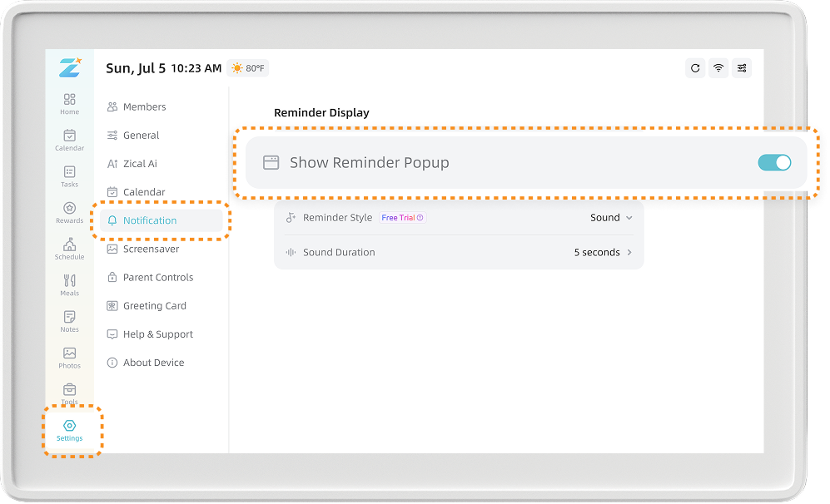Viewport: 830px width, 504px height.
Task: Open the Schedule section
Action: coord(69,250)
